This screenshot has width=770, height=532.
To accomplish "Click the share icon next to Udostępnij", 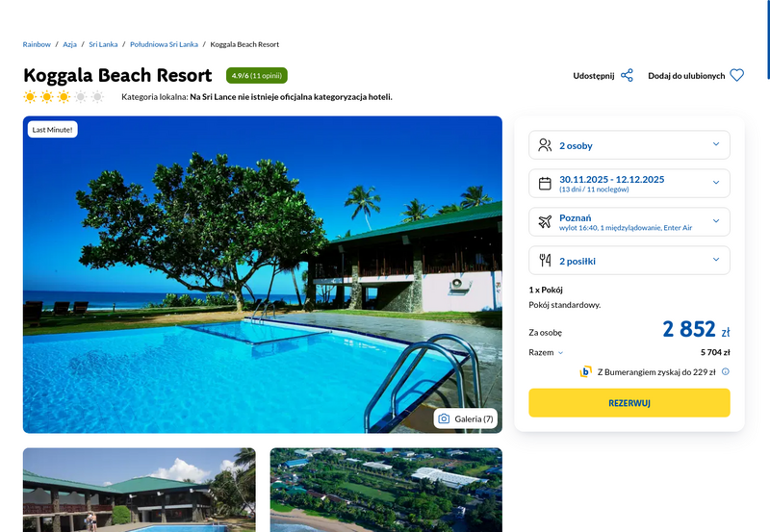I will [x=627, y=76].
